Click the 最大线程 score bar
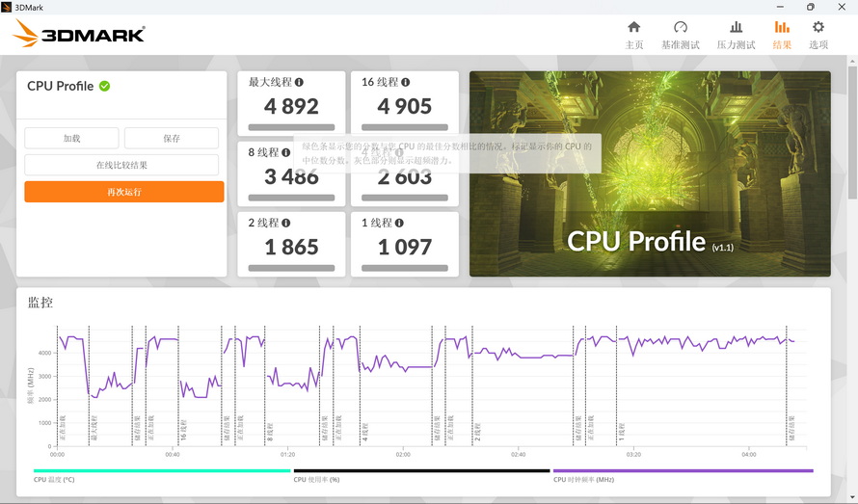This screenshot has height=504, width=858. tap(292, 127)
